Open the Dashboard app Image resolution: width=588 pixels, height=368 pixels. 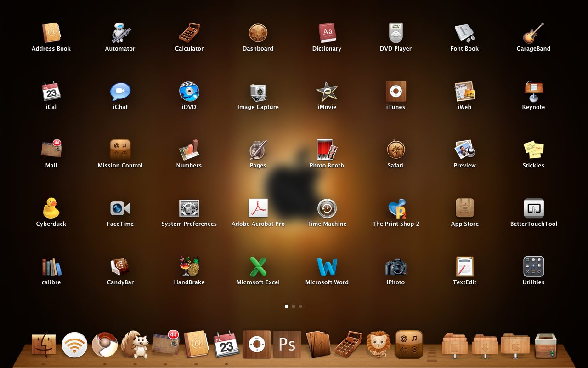pyautogui.click(x=258, y=33)
